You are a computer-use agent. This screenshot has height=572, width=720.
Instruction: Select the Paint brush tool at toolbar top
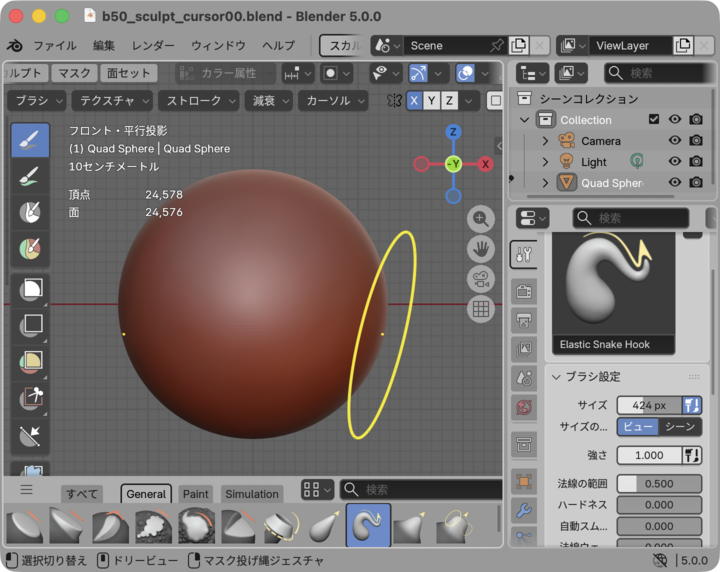[30, 140]
